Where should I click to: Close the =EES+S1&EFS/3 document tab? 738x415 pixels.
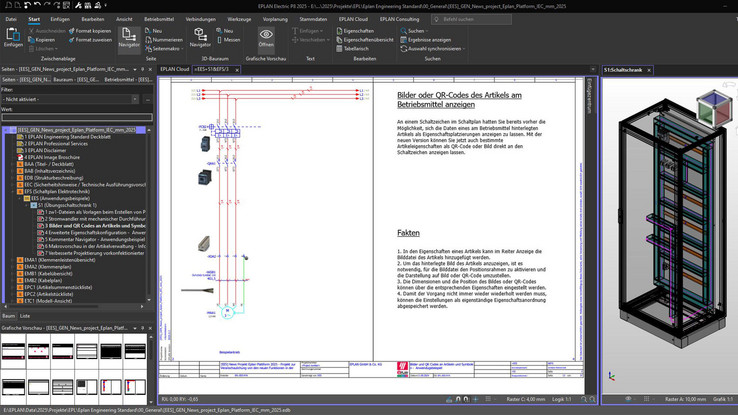(237, 70)
